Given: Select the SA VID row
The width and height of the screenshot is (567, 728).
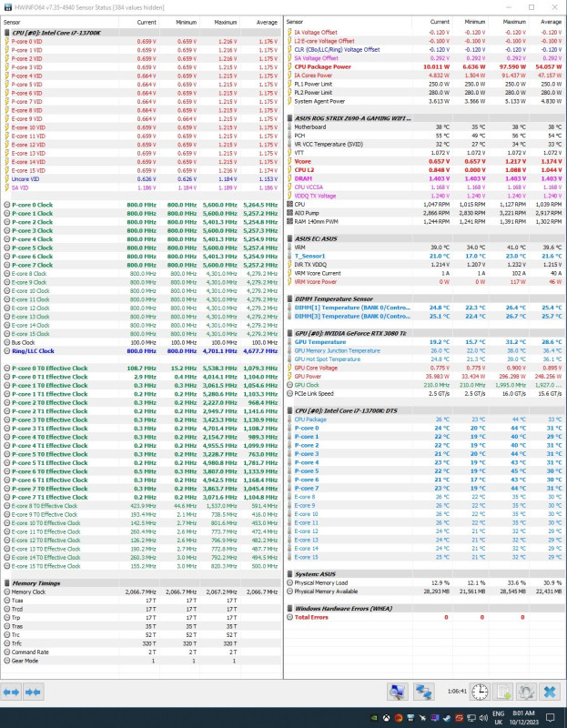Looking at the screenshot, I should point(141,187).
